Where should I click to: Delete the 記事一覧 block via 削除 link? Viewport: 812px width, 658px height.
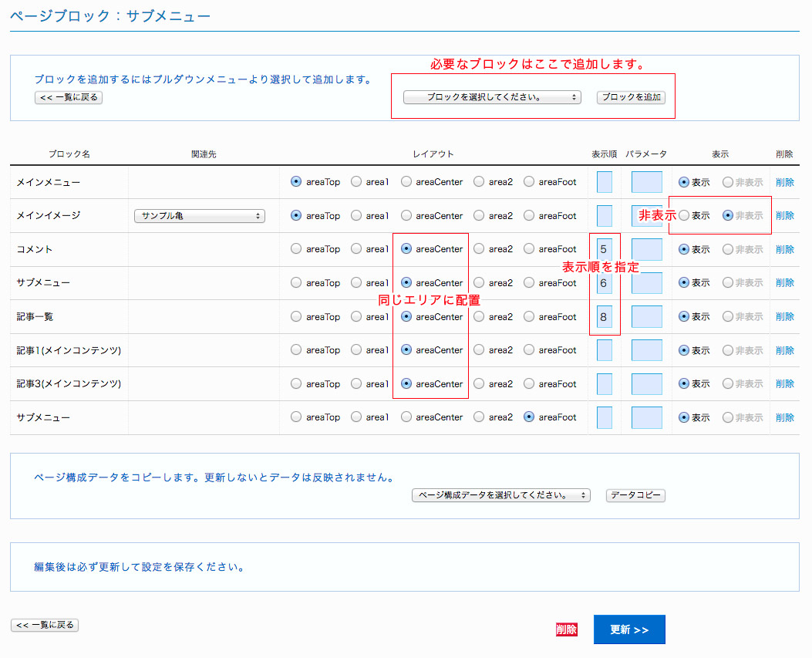(x=784, y=316)
